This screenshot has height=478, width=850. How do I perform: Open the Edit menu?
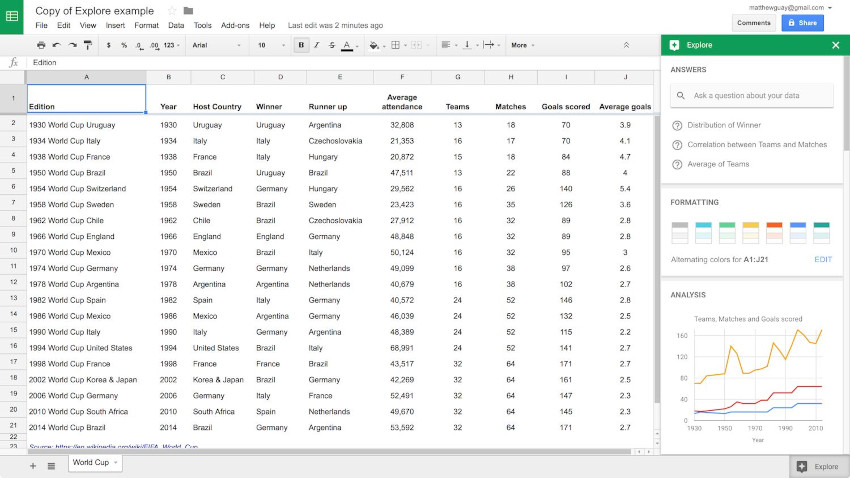[x=63, y=25]
